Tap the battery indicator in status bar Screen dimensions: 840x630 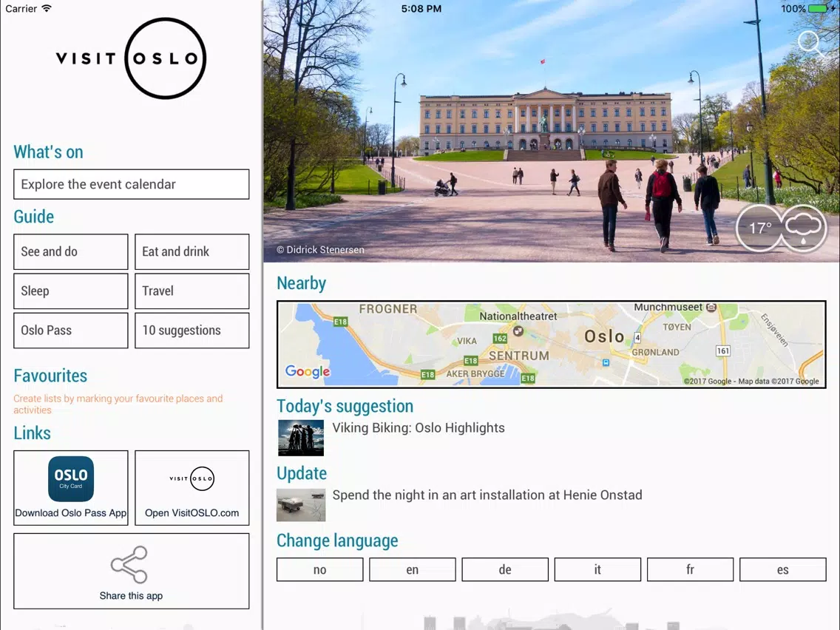coord(819,9)
